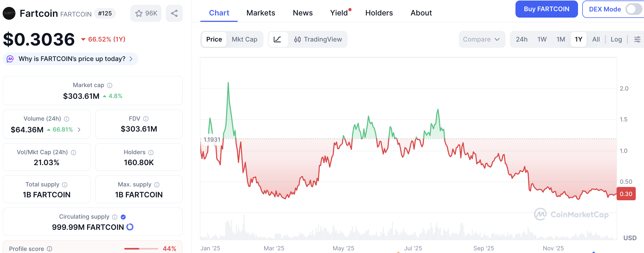Open the Markets tab
Viewport: 644px width, 253px height.
[x=261, y=13]
